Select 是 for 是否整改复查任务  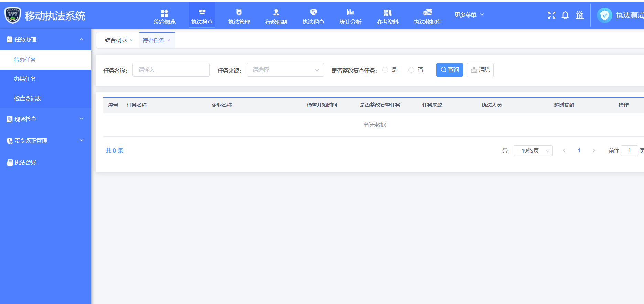tap(385, 70)
